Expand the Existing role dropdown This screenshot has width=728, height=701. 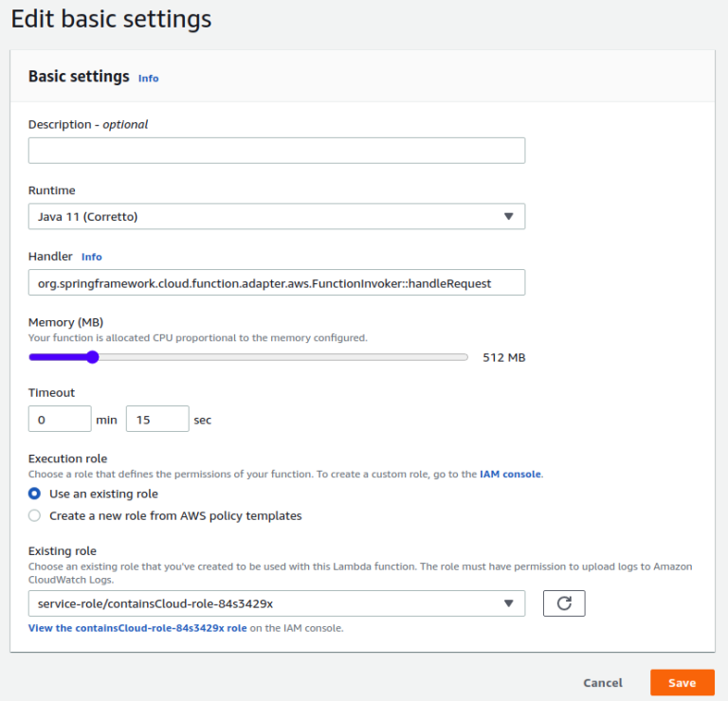(508, 603)
